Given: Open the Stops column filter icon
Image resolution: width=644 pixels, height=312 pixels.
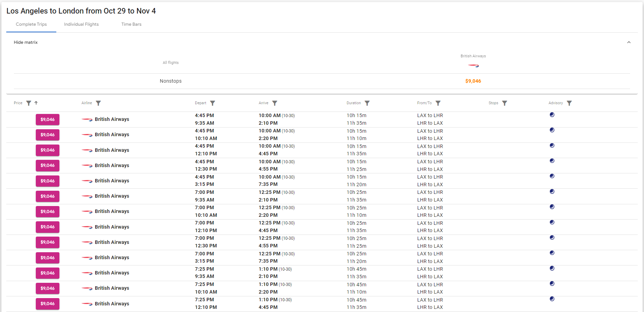Looking at the screenshot, I should pos(505,103).
